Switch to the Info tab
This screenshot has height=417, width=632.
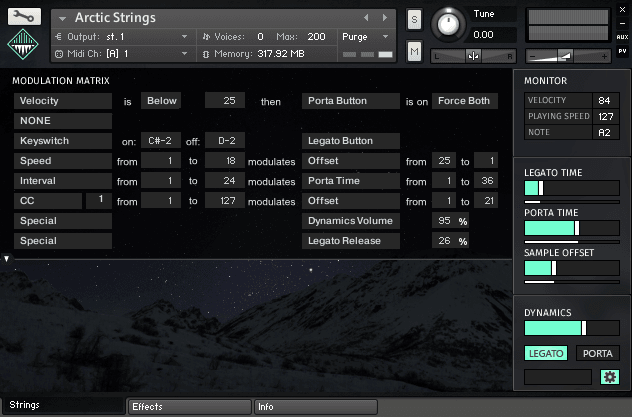tap(316, 407)
